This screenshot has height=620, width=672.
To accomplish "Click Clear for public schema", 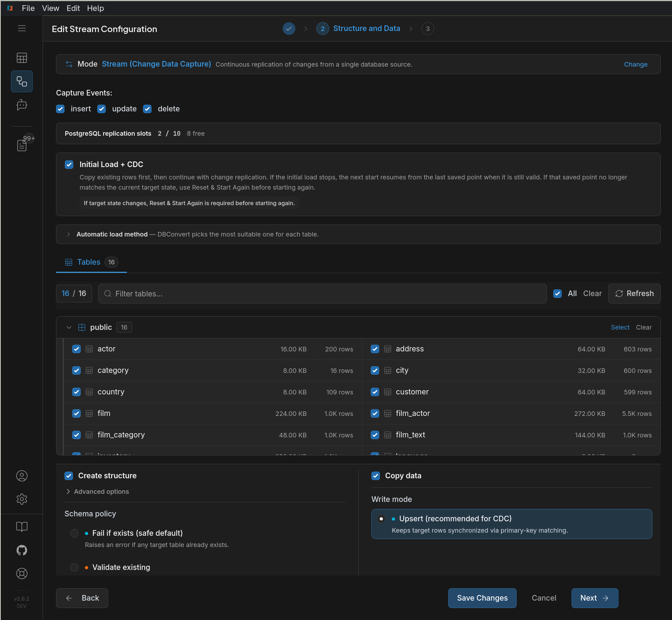I will [x=643, y=327].
